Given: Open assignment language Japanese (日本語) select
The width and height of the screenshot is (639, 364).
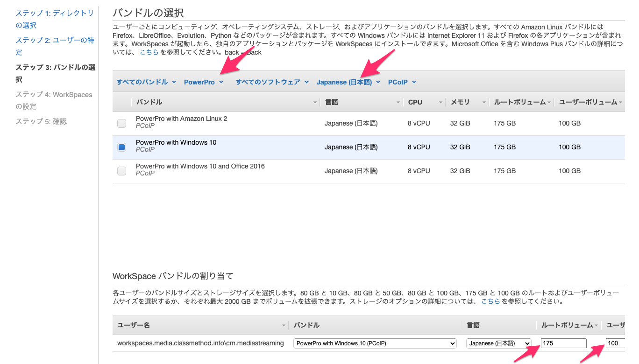Looking at the screenshot, I should (499, 343).
